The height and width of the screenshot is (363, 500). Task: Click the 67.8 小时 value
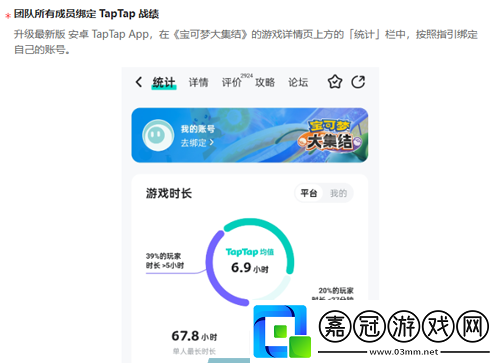(x=194, y=336)
